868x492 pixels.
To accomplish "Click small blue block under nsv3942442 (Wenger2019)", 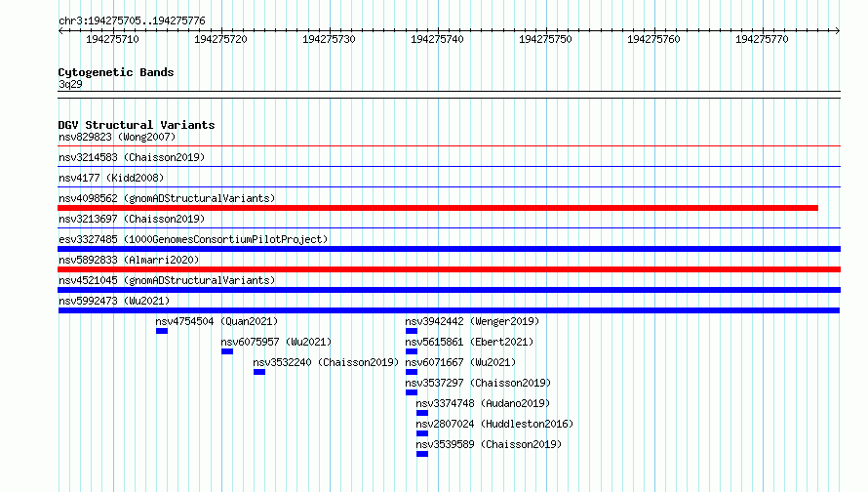I will click(x=412, y=331).
